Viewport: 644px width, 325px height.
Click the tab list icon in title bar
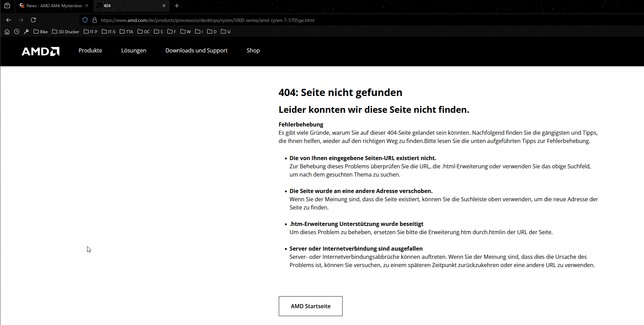[x=7, y=6]
